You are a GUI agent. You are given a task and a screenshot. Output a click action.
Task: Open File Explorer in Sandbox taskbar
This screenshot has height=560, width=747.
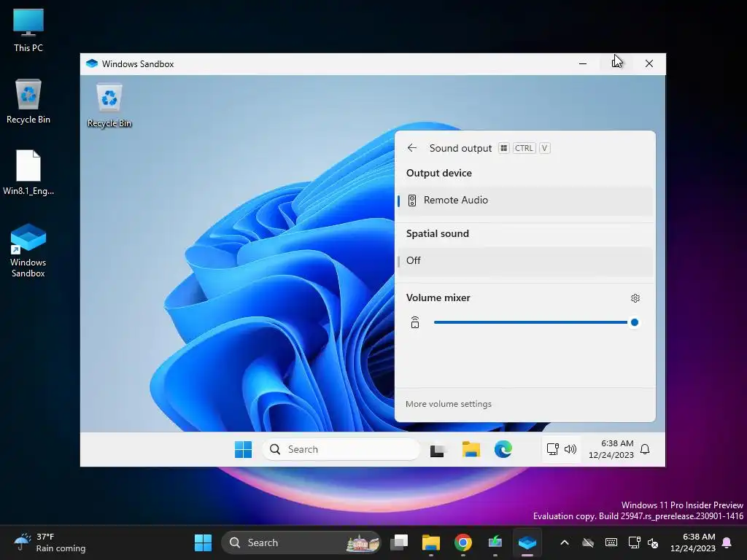[x=471, y=449]
